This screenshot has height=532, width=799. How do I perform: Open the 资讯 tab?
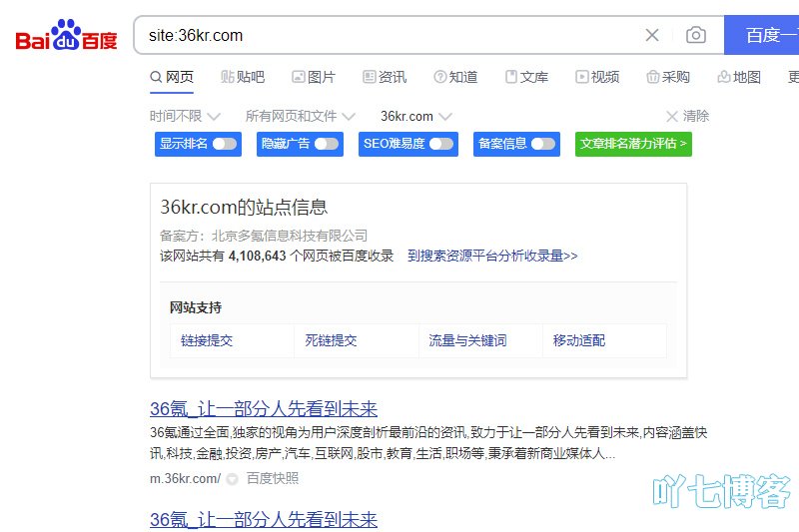pos(385,77)
